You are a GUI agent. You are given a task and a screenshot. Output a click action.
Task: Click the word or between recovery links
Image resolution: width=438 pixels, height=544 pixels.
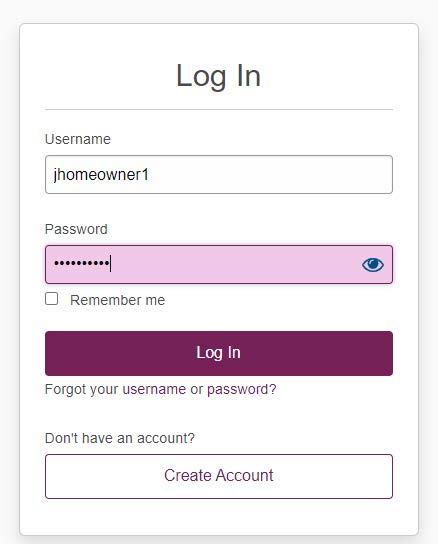(x=196, y=389)
